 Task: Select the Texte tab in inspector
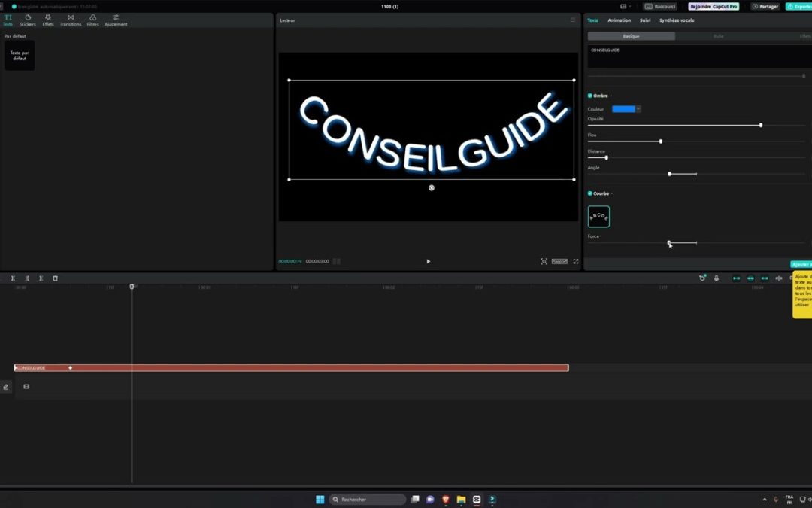(592, 20)
